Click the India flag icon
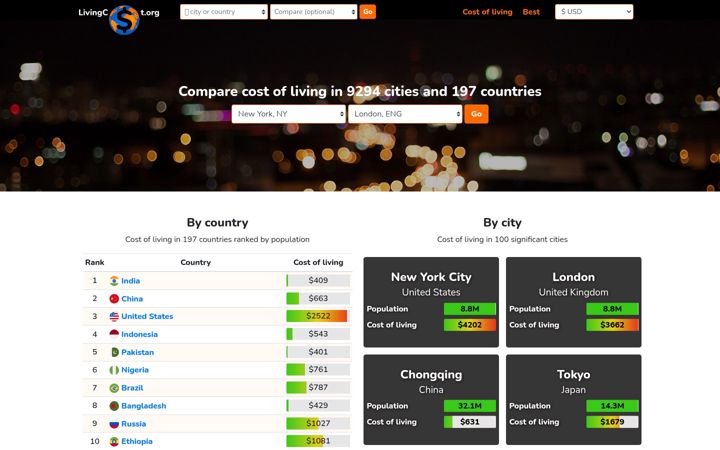This screenshot has height=450, width=720. pos(114,281)
